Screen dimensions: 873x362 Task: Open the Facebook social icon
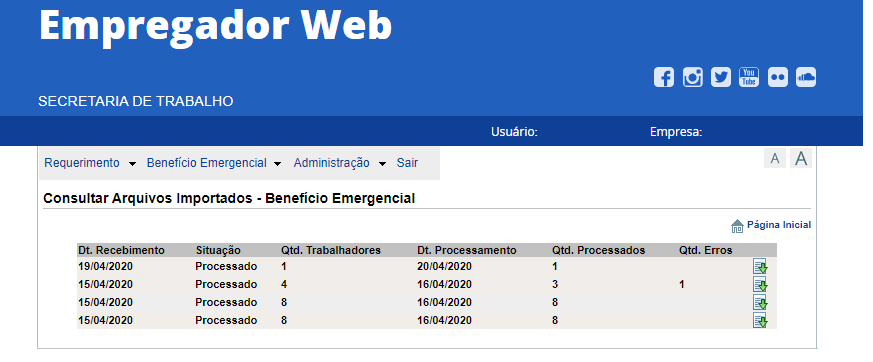click(664, 77)
